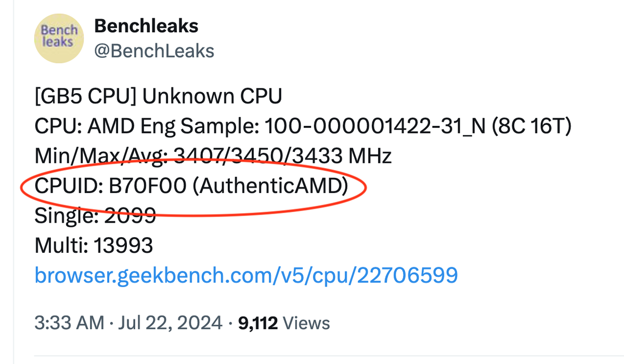Image resolution: width=624 pixels, height=364 pixels.
Task: Click the B70F00 CPUID value
Action: click(147, 186)
